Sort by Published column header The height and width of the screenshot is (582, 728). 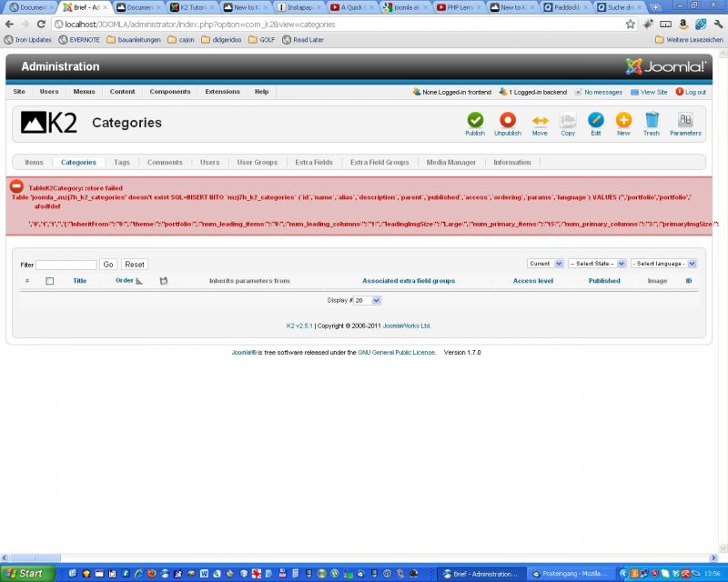pos(604,281)
